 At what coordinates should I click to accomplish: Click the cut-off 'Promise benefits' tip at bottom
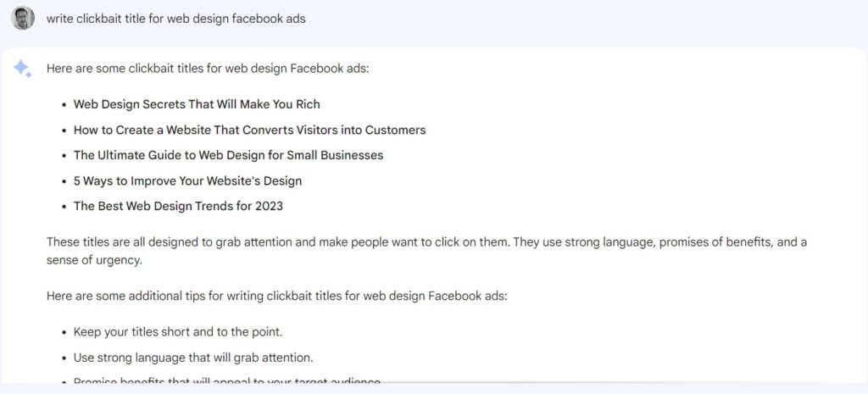tap(227, 381)
